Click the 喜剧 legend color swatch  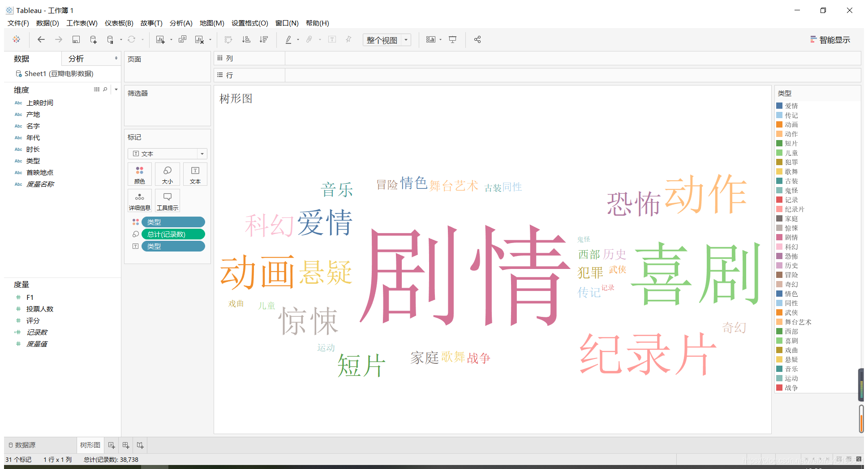coord(779,341)
